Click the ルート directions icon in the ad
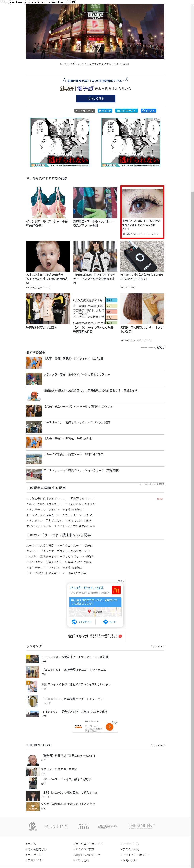The width and height of the screenshot is (194, 868). [105, 622]
